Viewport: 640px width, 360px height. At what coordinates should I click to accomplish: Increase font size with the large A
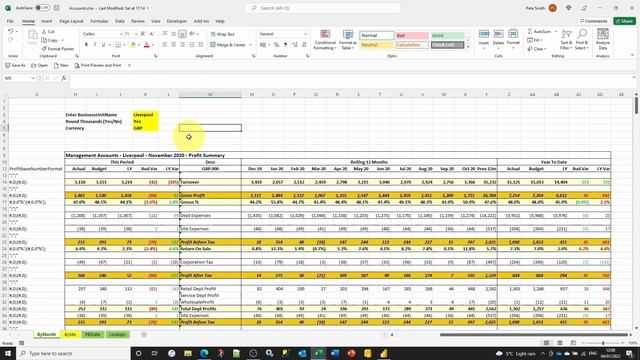[x=143, y=34]
